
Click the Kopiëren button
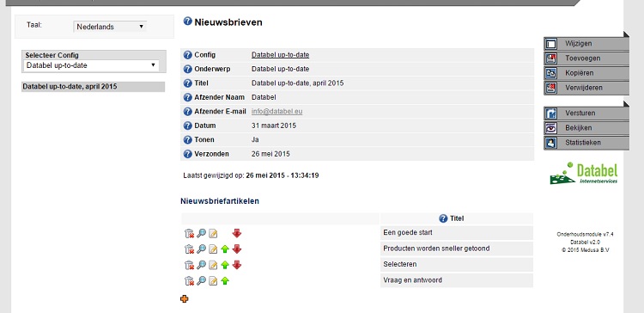point(586,73)
